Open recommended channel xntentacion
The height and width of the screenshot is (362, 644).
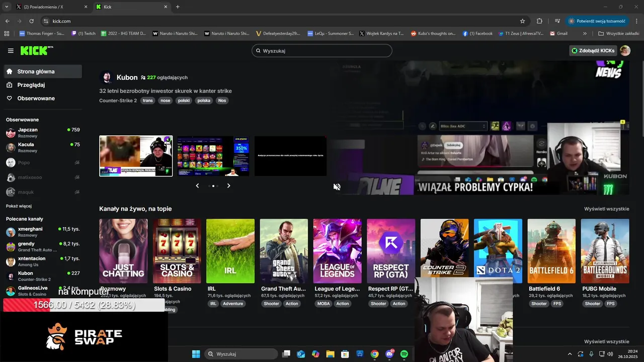coord(42,261)
